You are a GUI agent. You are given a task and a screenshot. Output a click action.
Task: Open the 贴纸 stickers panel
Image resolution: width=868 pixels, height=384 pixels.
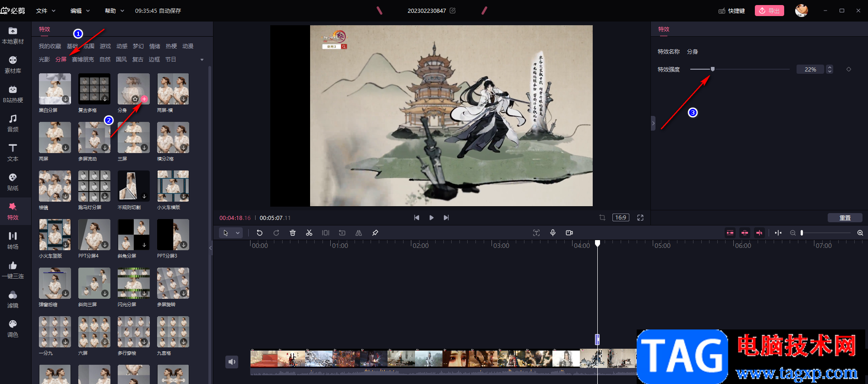(13, 182)
